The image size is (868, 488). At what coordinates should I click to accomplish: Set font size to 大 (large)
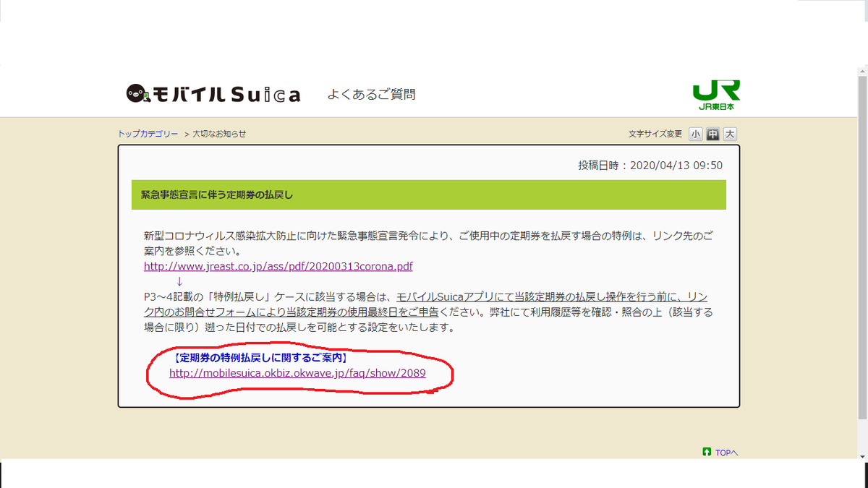tap(730, 134)
